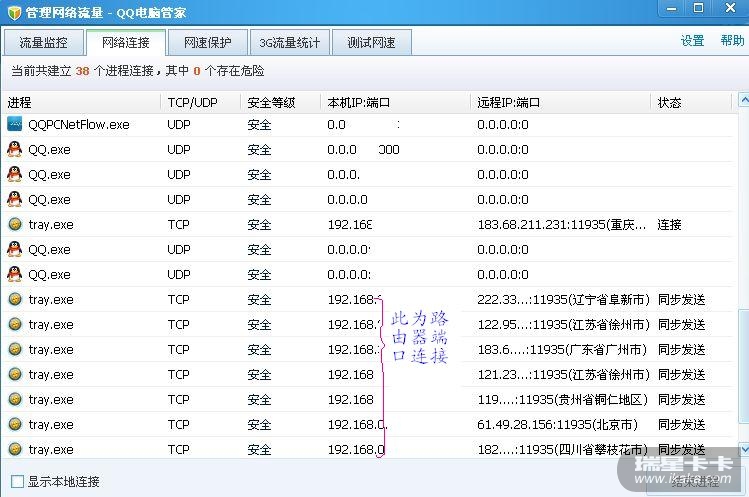Screen dimensions: 749x497
Task: Click the QQ penguin icon in the row with local port ending 000
Action: (x=14, y=149)
